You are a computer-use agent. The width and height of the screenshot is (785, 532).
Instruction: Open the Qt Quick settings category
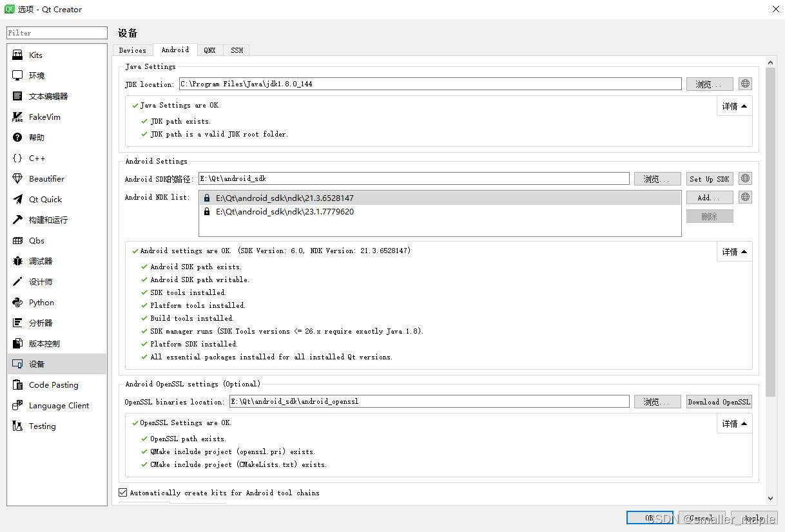(57, 199)
